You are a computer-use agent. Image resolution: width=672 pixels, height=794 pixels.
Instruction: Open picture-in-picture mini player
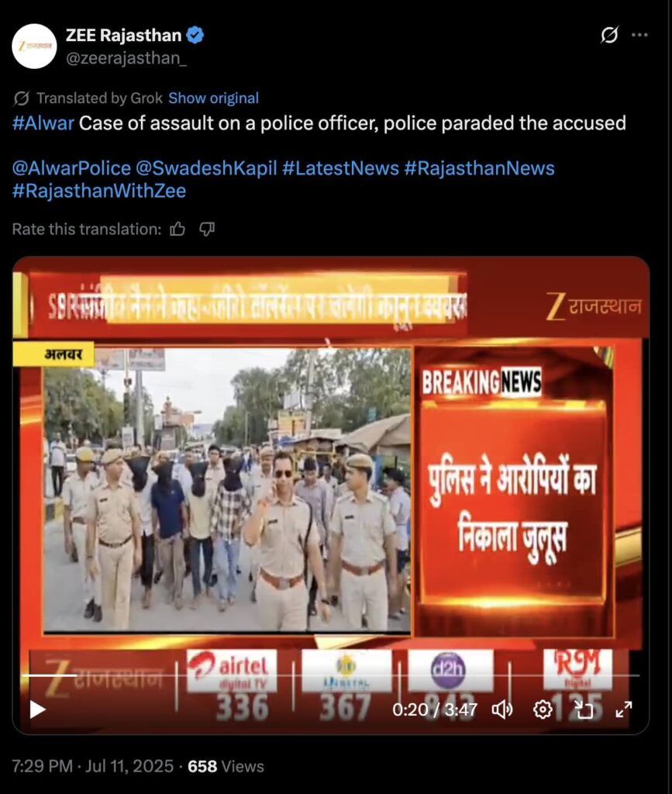tap(584, 709)
